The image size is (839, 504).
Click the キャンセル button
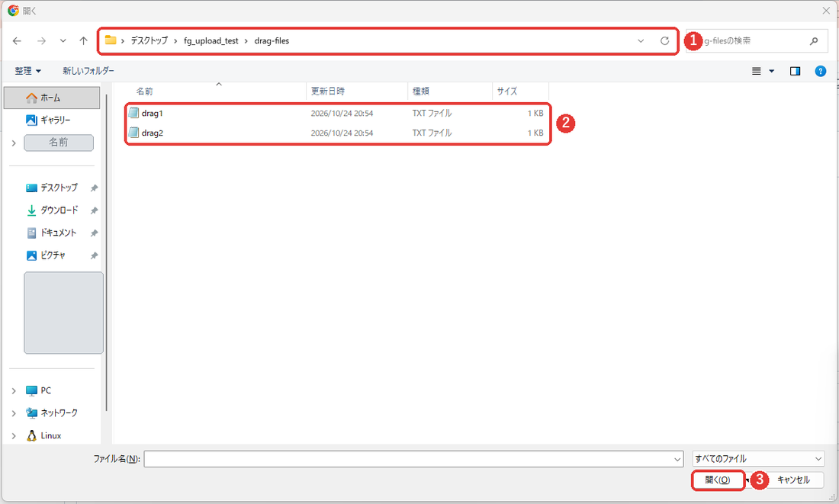(793, 480)
